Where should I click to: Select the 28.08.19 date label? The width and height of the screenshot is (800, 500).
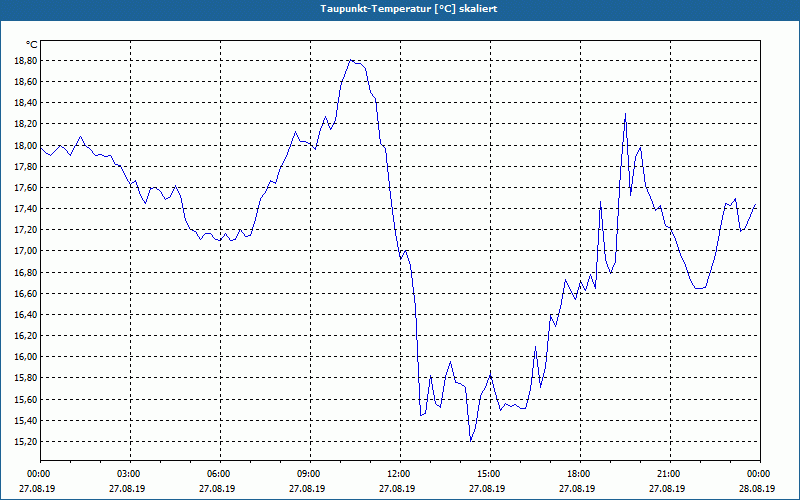click(758, 488)
